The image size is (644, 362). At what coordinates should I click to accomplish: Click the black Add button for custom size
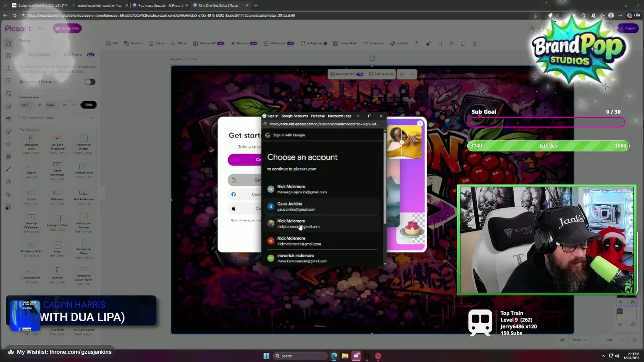pos(89,105)
